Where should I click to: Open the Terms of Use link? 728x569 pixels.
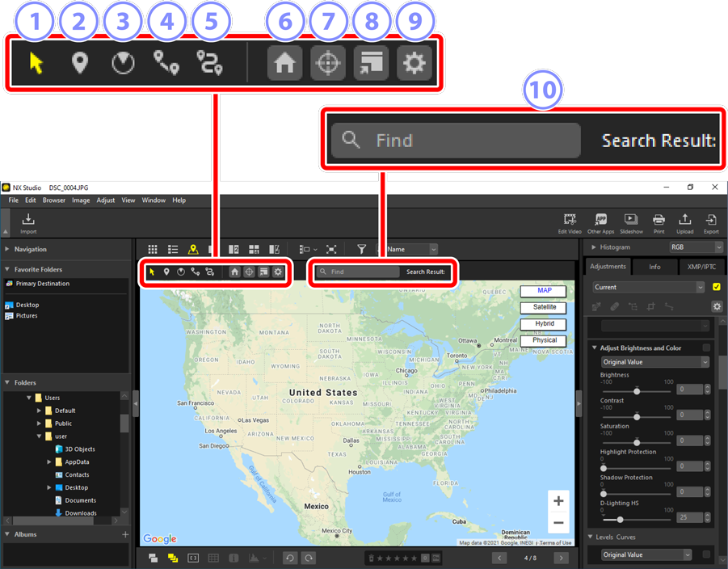pos(555,542)
